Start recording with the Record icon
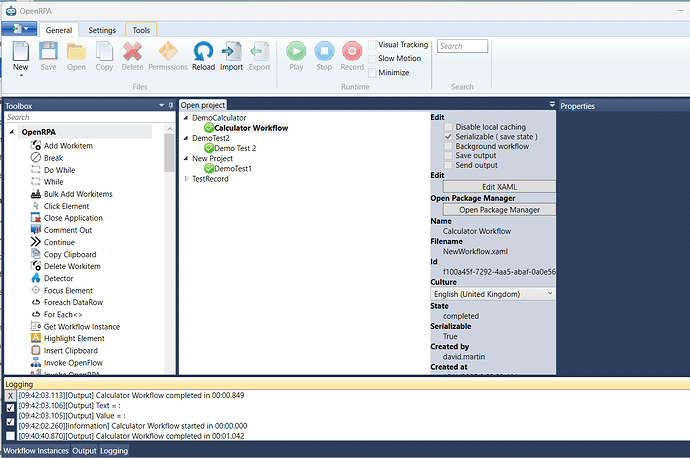 coord(352,53)
